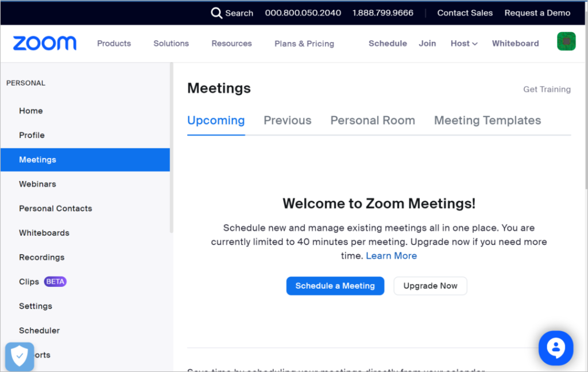The width and height of the screenshot is (588, 372).
Task: Go to Plans & Pricing
Action: tap(304, 44)
